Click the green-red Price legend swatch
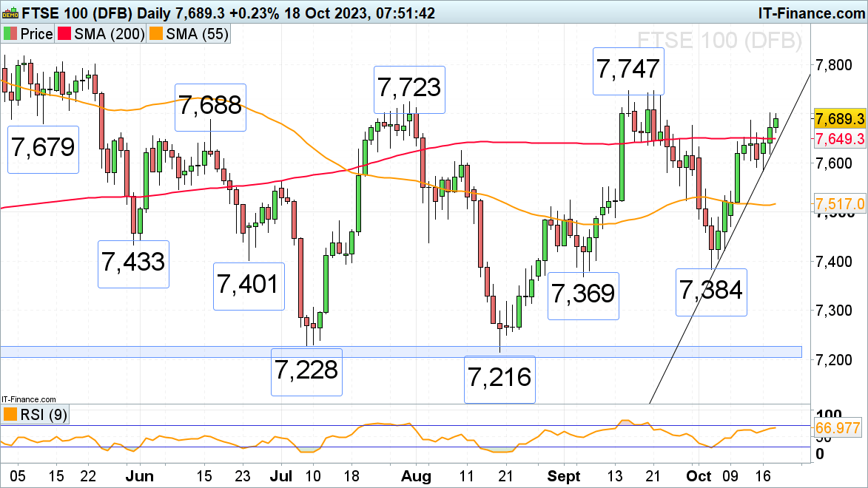This screenshot has height=488, width=868. pyautogui.click(x=10, y=34)
